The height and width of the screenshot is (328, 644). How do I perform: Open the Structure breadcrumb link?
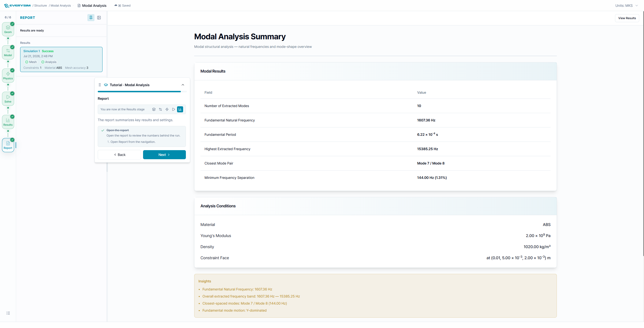point(41,6)
